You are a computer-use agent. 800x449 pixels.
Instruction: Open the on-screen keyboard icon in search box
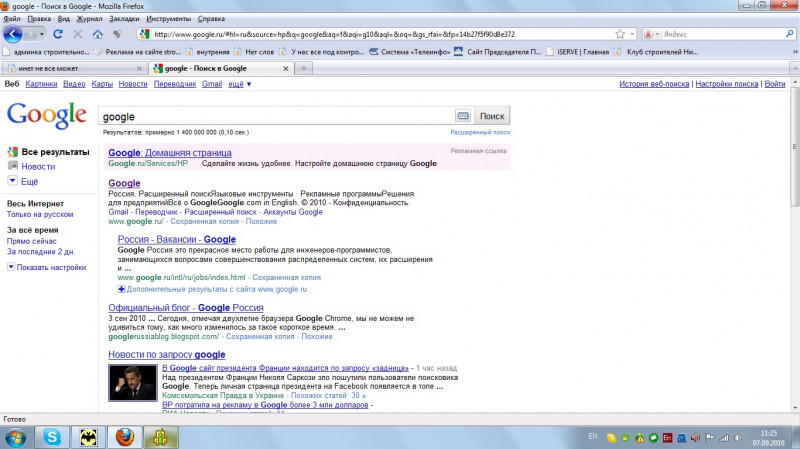tap(463, 116)
